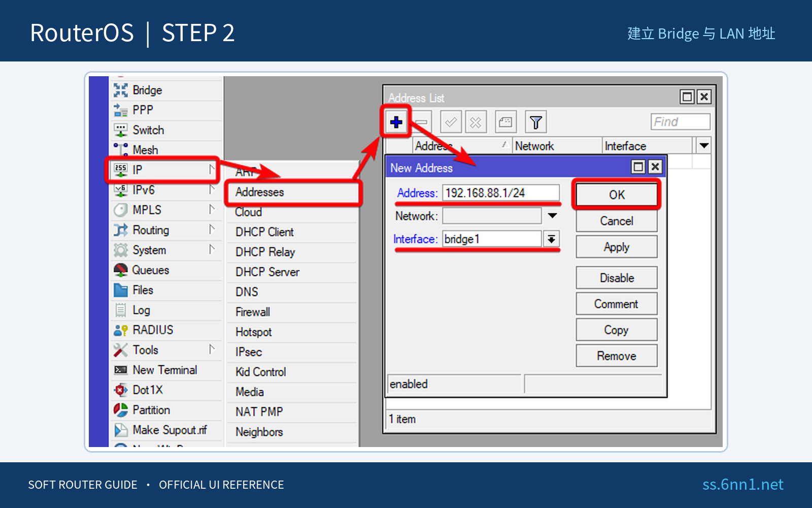
Task: Open NAT PMP in the IP submenu
Action: click(x=292, y=412)
